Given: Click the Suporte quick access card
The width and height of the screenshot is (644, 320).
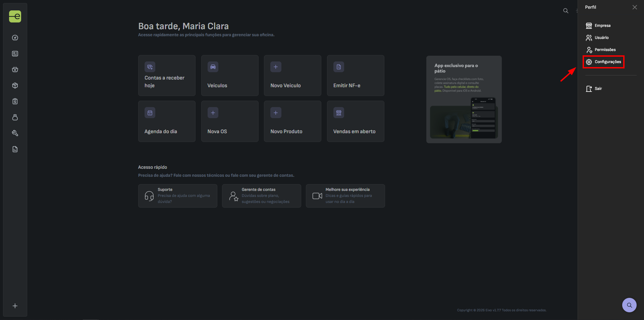Looking at the screenshot, I should point(177,196).
